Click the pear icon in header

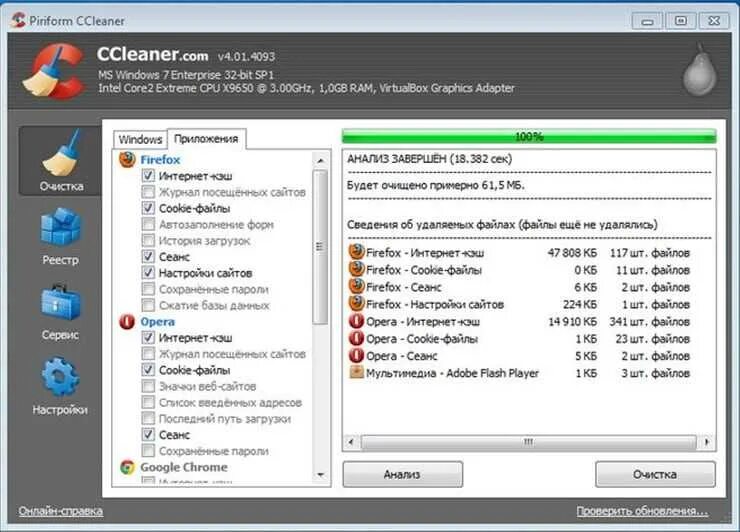[699, 70]
